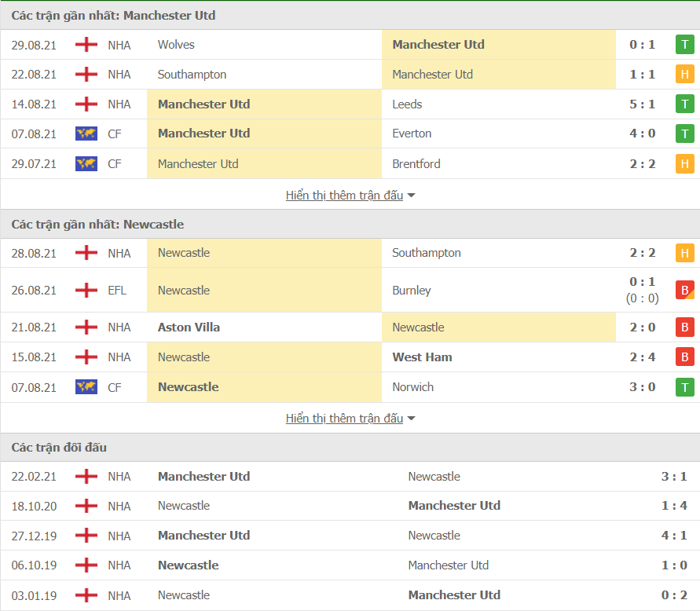Open the 5 : 1 score against Leeds
Viewport: 700px width, 611px height.
pos(642,104)
